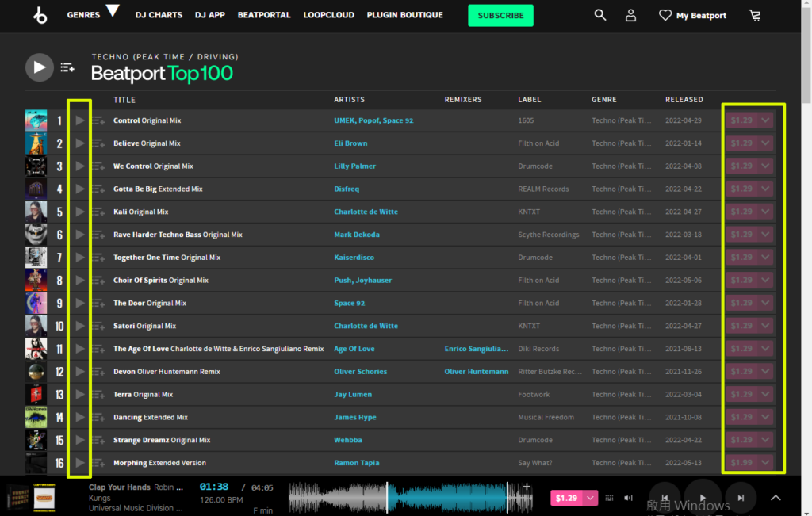The height and width of the screenshot is (516, 812).
Task: Open LOOPCLOUD menu item
Action: 329,15
